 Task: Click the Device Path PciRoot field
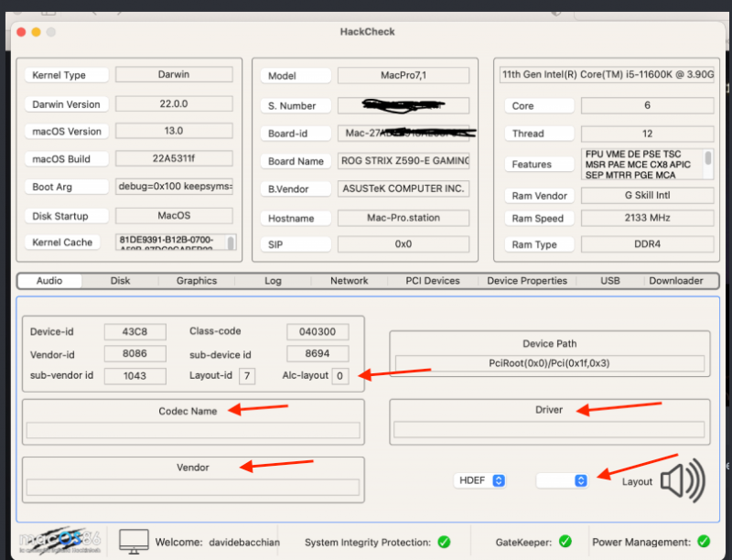[x=549, y=363]
